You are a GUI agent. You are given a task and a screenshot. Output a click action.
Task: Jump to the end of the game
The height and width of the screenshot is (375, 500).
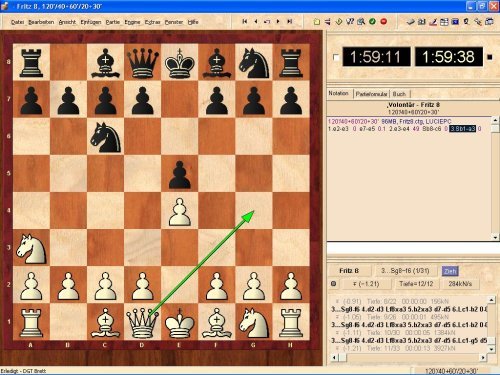pos(290,21)
